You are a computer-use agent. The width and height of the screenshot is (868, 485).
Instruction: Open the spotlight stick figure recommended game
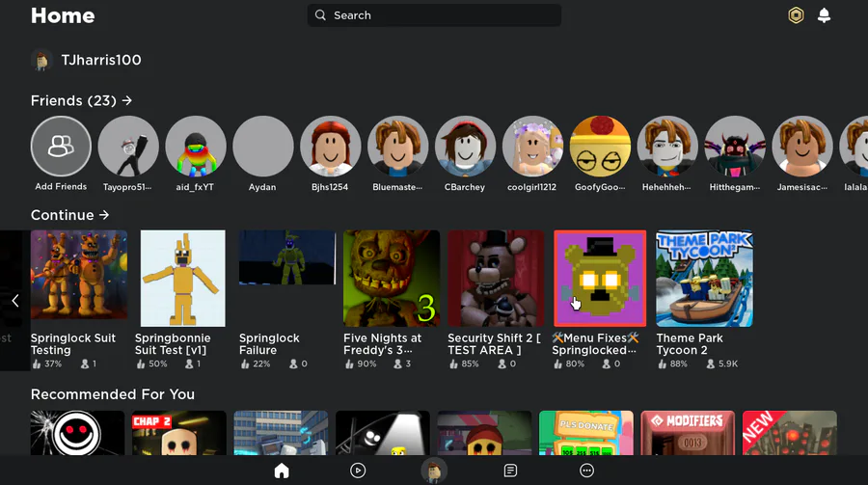383,433
